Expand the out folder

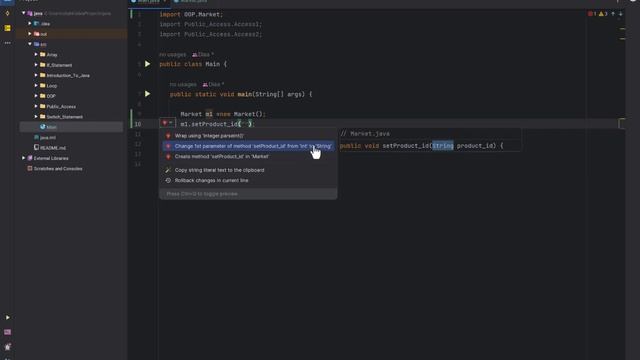(30, 34)
